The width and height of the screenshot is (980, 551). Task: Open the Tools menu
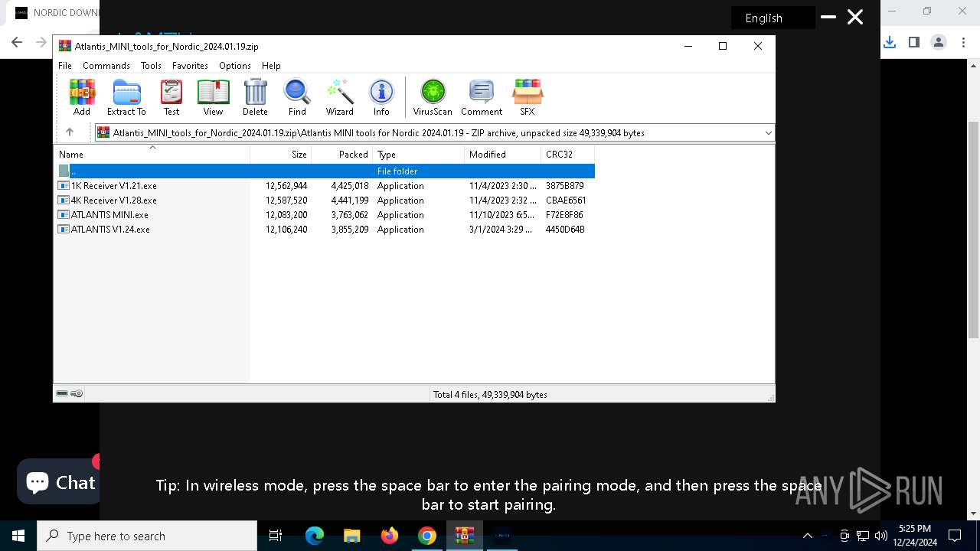tap(151, 66)
